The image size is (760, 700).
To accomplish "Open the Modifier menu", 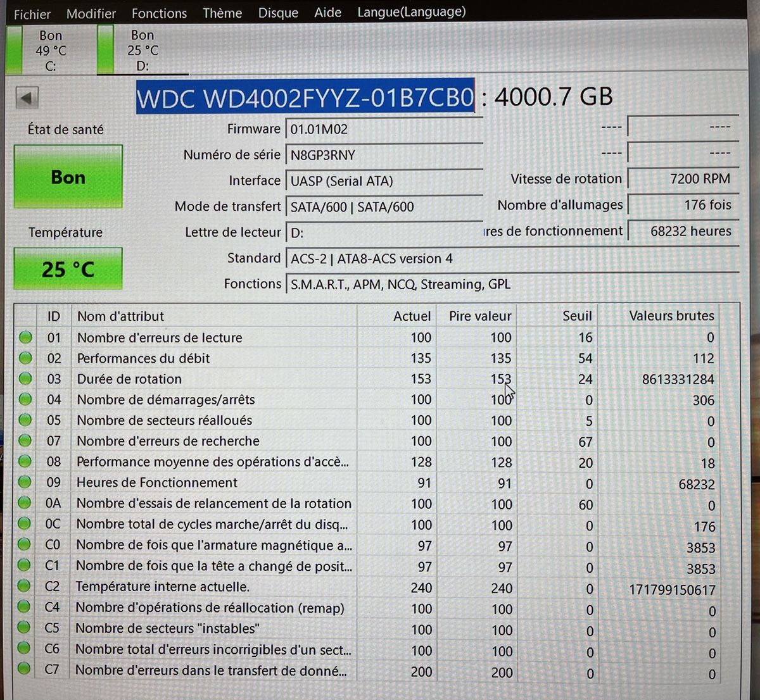I will [x=91, y=13].
